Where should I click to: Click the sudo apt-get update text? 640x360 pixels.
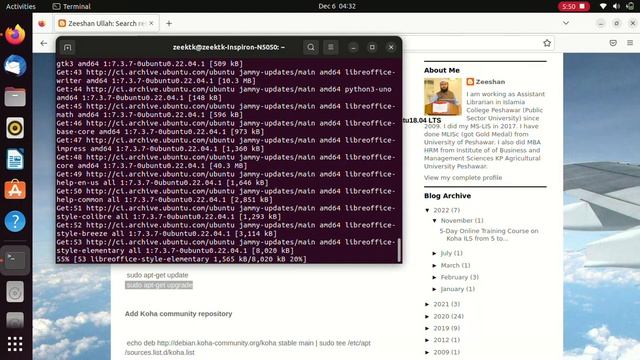[x=157, y=275]
